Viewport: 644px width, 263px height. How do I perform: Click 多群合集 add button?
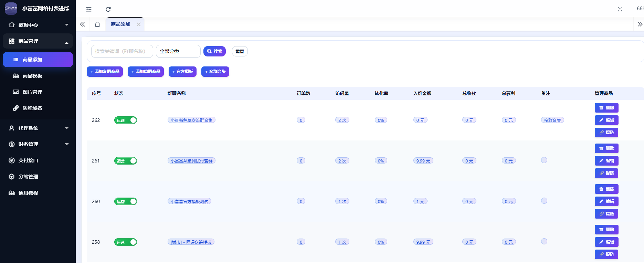click(215, 72)
